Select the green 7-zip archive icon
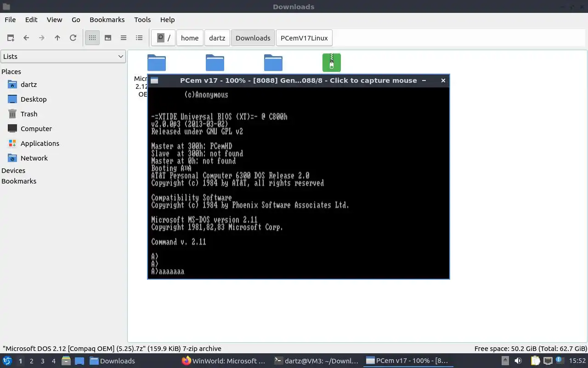 (332, 63)
